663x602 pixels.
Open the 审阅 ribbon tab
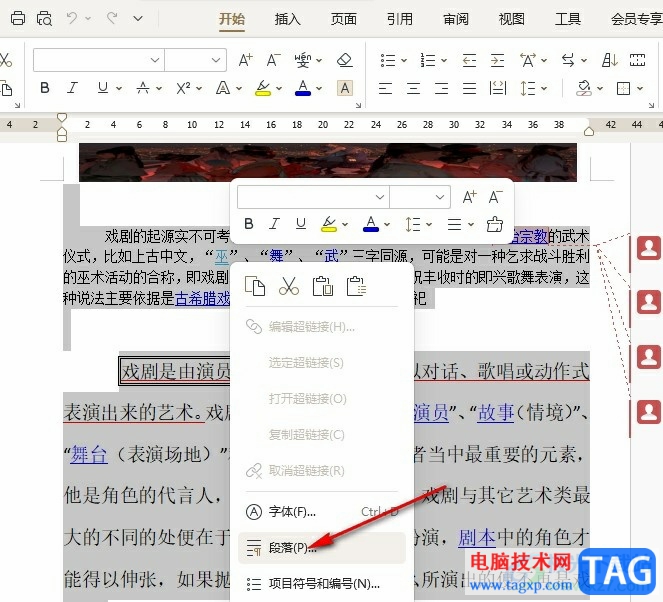click(x=455, y=19)
